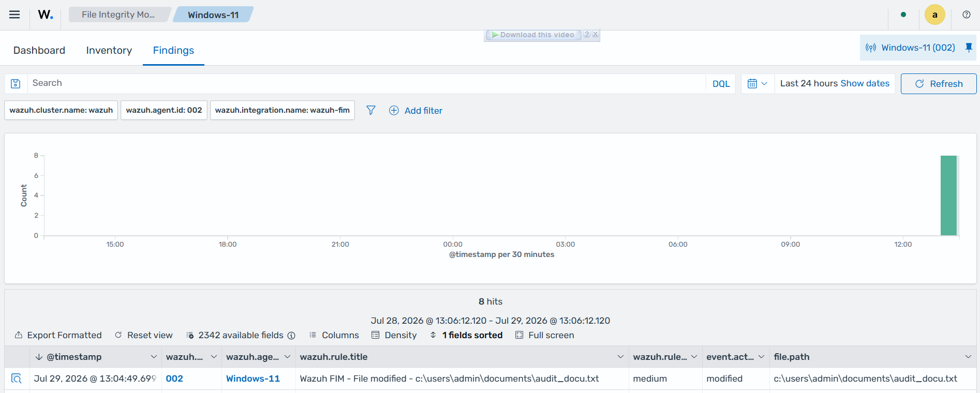Click the green status indicator dot
Image resolution: width=980 pixels, height=393 pixels.
(x=903, y=14)
